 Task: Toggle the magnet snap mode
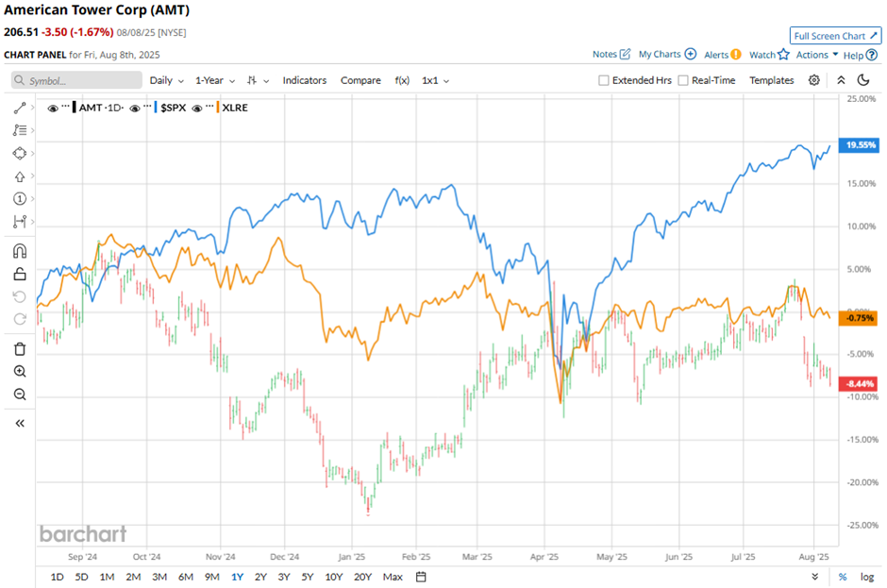click(x=20, y=251)
